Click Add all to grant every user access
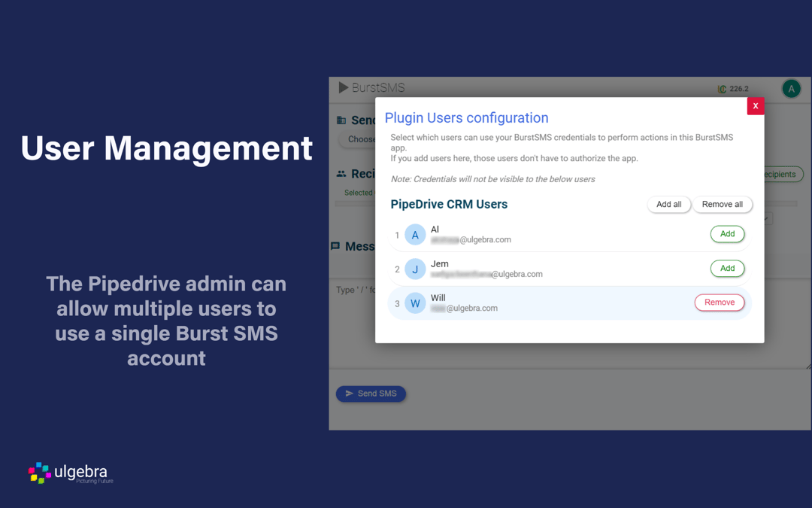Image resolution: width=812 pixels, height=508 pixels. pyautogui.click(x=668, y=204)
